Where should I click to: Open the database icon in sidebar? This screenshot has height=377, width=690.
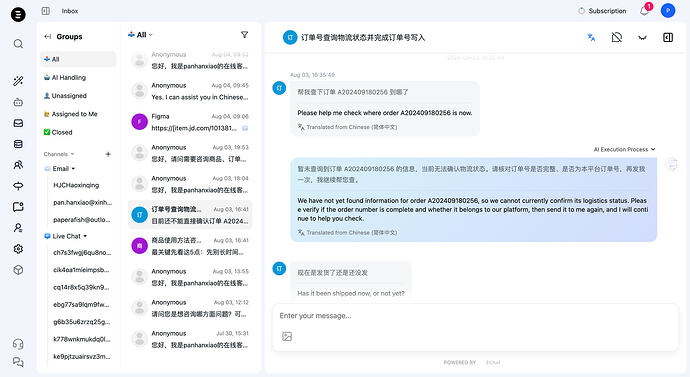[x=18, y=144]
